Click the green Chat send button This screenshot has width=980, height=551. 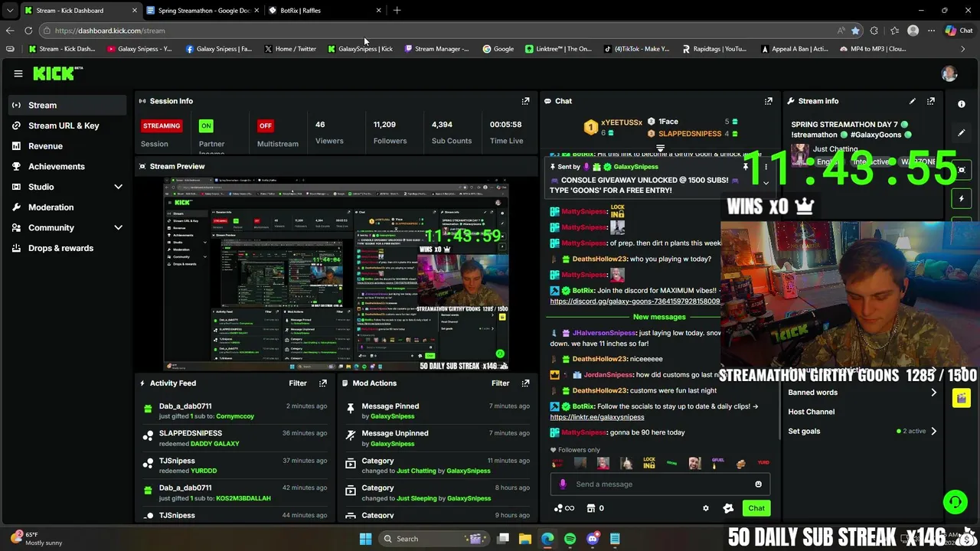[x=756, y=508]
